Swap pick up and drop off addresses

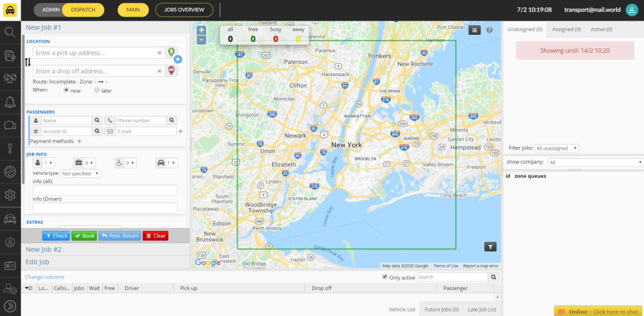click(x=28, y=62)
